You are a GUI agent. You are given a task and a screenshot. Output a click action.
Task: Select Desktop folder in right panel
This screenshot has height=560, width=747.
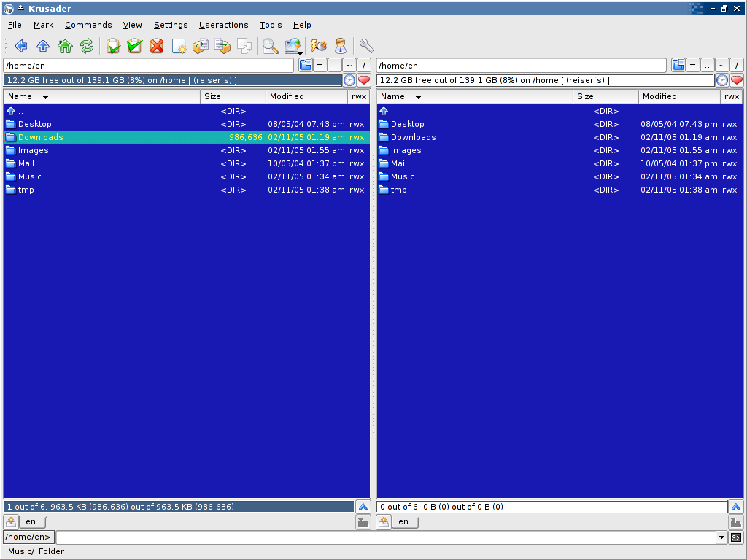(560, 124)
